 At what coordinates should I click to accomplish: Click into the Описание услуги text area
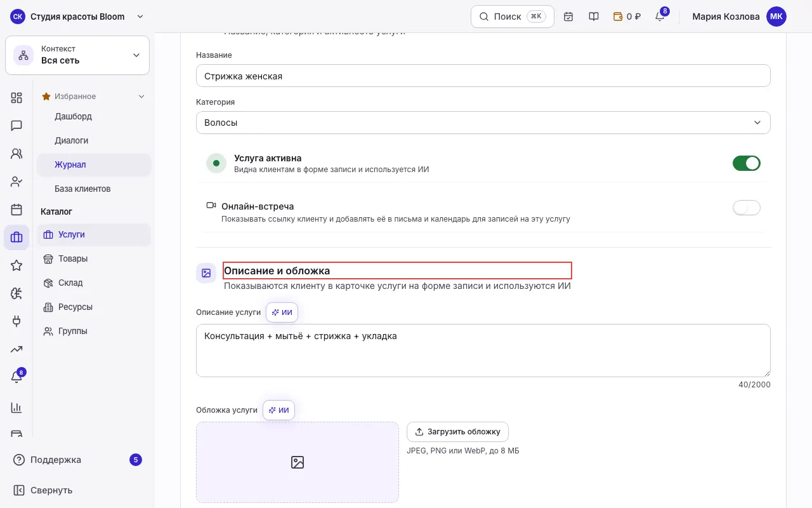(x=483, y=351)
